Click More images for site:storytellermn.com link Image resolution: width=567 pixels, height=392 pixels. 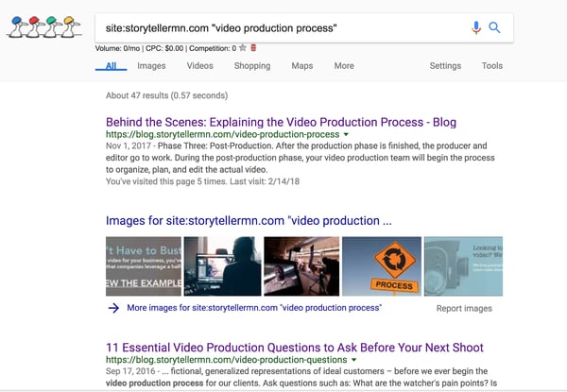[x=254, y=308]
